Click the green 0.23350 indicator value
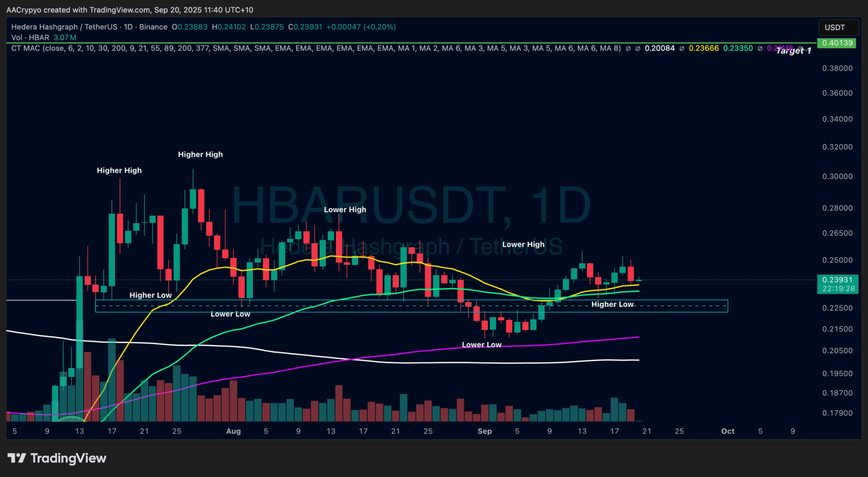 click(x=738, y=48)
